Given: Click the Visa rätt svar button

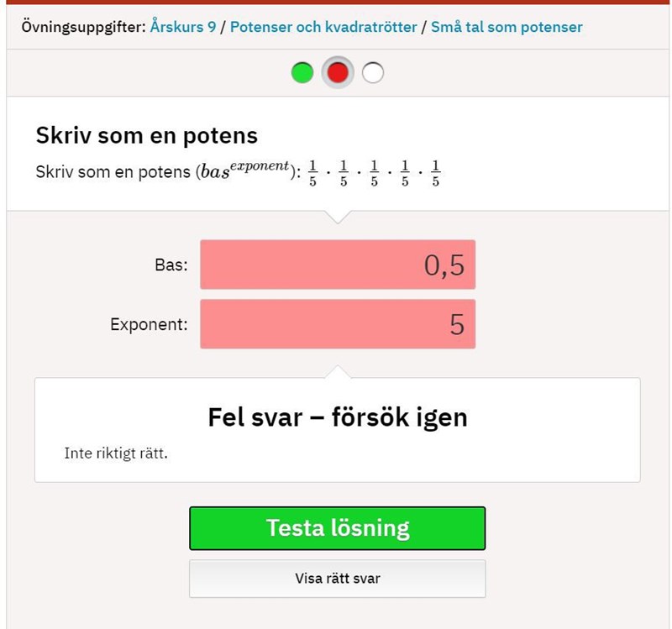Looking at the screenshot, I should tap(338, 579).
